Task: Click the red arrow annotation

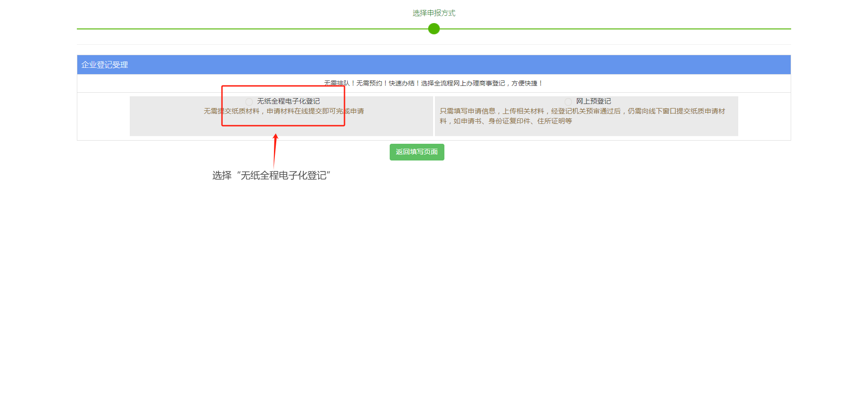Action: point(275,151)
